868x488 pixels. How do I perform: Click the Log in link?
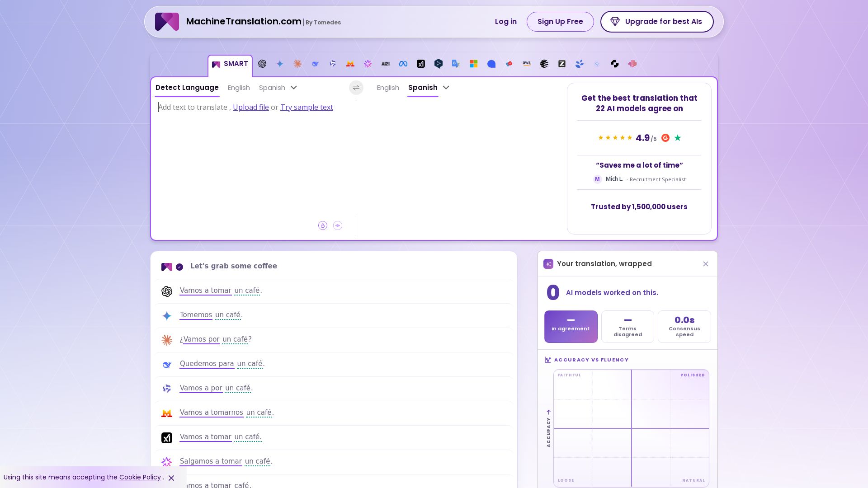click(x=506, y=22)
